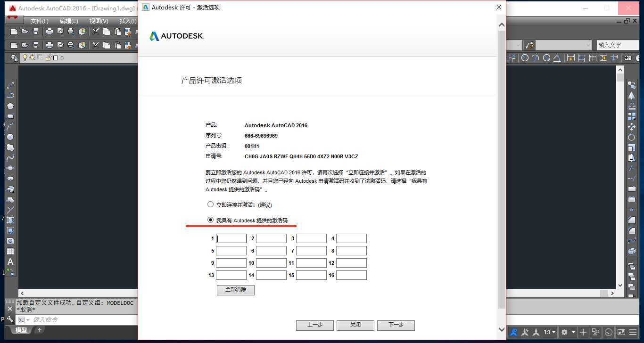Click dialog scrollbar down arrow
644x343 pixels.
[x=502, y=329]
